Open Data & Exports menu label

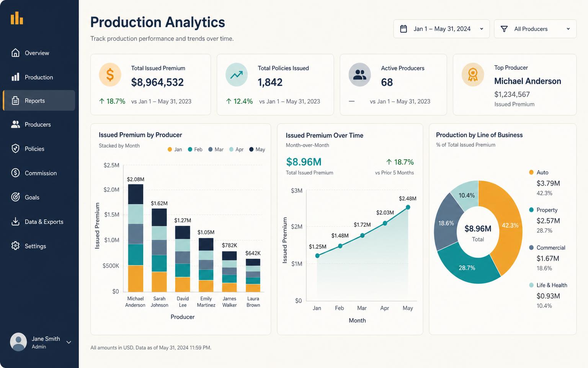click(x=44, y=222)
